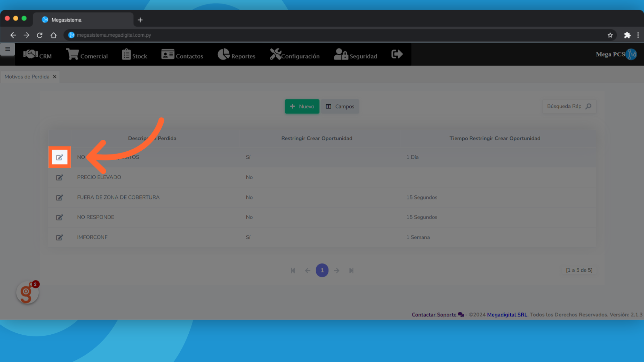Go to next page of results

[336, 271]
